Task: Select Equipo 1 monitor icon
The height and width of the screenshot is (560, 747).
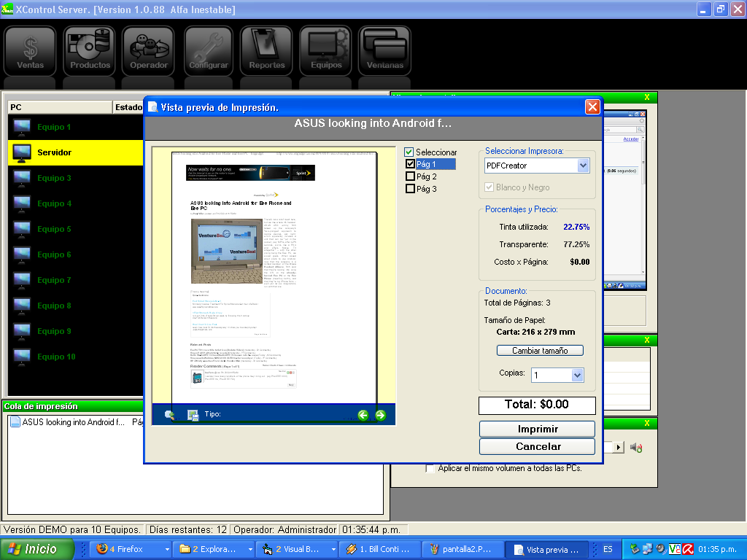Action: [x=22, y=127]
